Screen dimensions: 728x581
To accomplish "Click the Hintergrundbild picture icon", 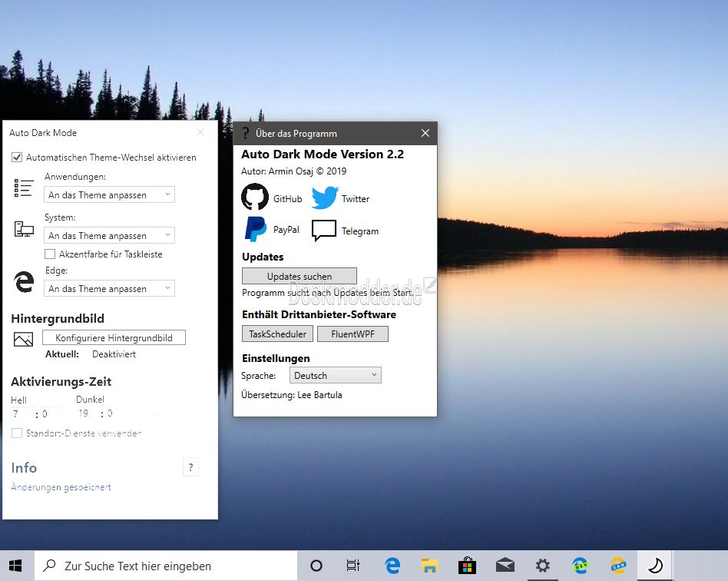I will coord(23,340).
